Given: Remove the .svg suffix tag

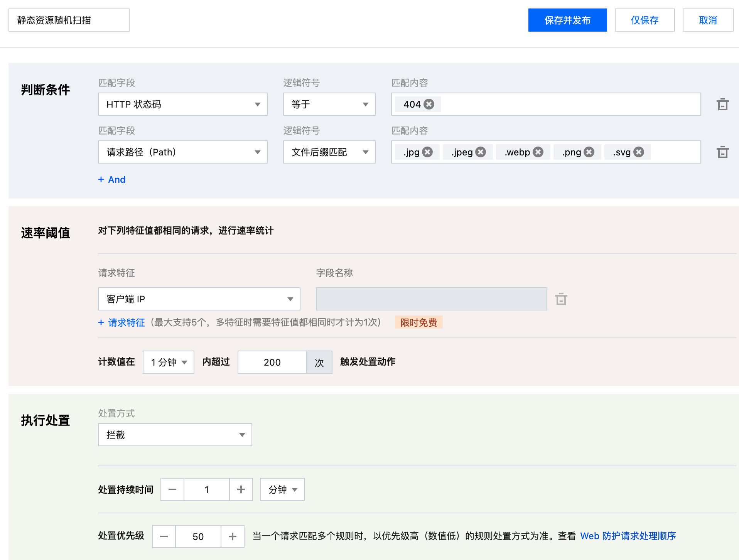Looking at the screenshot, I should click(x=639, y=152).
